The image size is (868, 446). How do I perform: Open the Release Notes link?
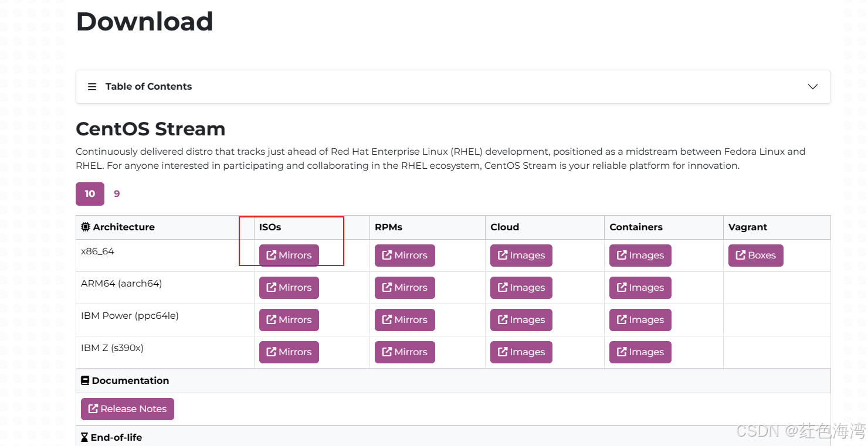click(127, 409)
